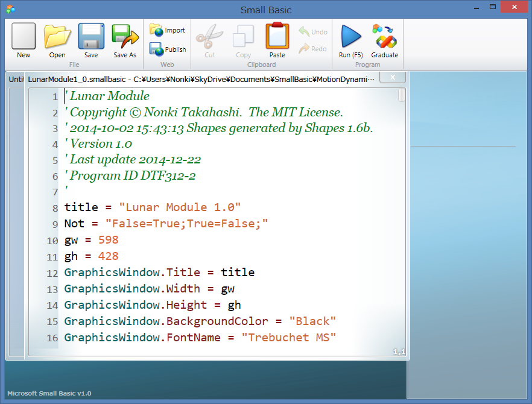Click the 'Last update 2014-12-22 line
Screen dimensions: 532x404
[x=133, y=159]
